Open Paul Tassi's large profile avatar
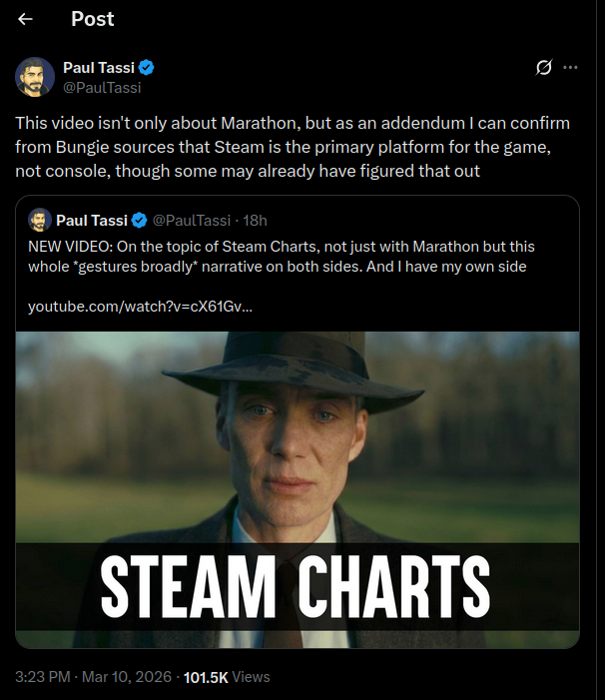 click(x=35, y=77)
